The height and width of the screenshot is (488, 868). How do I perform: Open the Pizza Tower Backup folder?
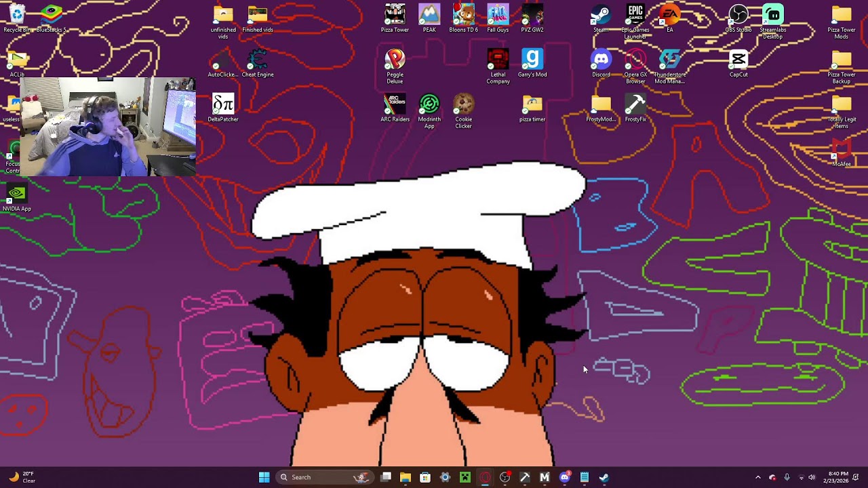pyautogui.click(x=842, y=66)
